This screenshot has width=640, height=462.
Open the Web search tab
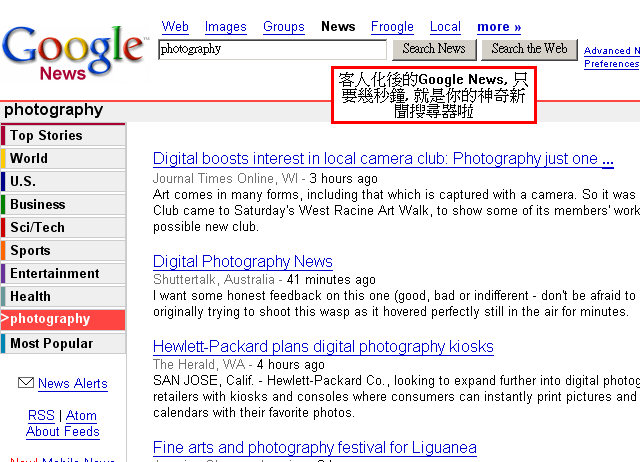coord(175,27)
